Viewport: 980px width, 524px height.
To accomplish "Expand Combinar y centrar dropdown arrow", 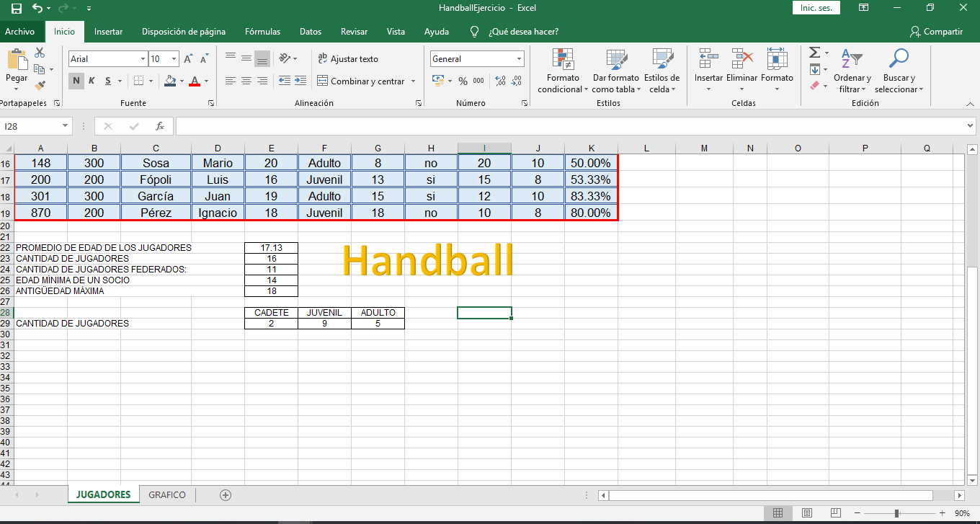I will click(x=414, y=81).
